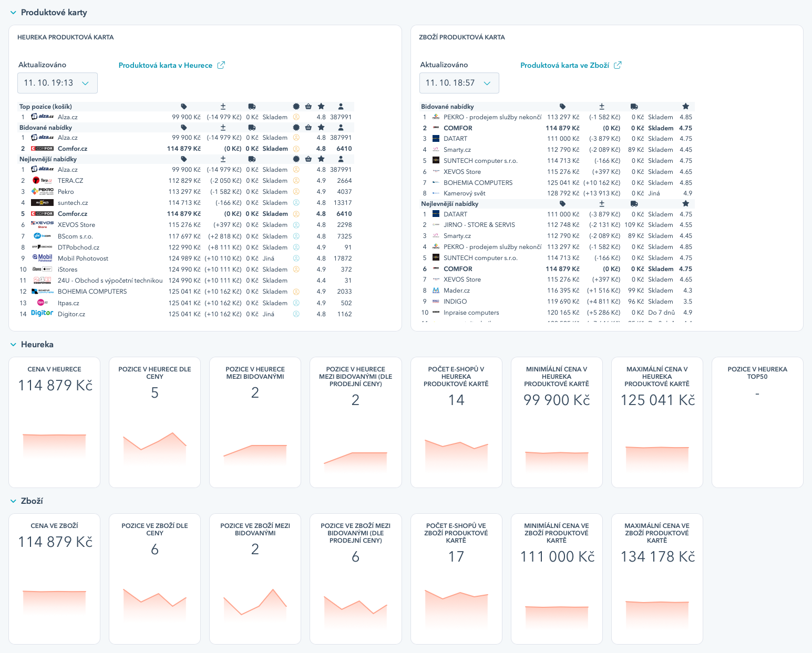This screenshot has height=653, width=812.
Task: Click the Počet e-shopů ve Zboží produktové kartě card
Action: (456, 579)
